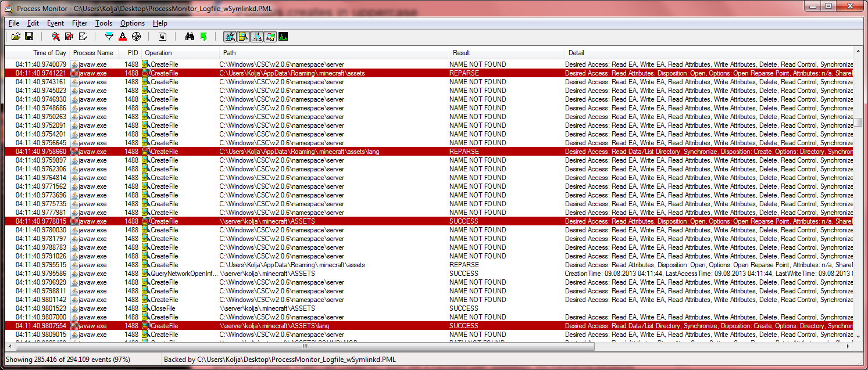Toggle the Capture events magnifier icon
This screenshot has width=868, height=370.
click(x=56, y=37)
